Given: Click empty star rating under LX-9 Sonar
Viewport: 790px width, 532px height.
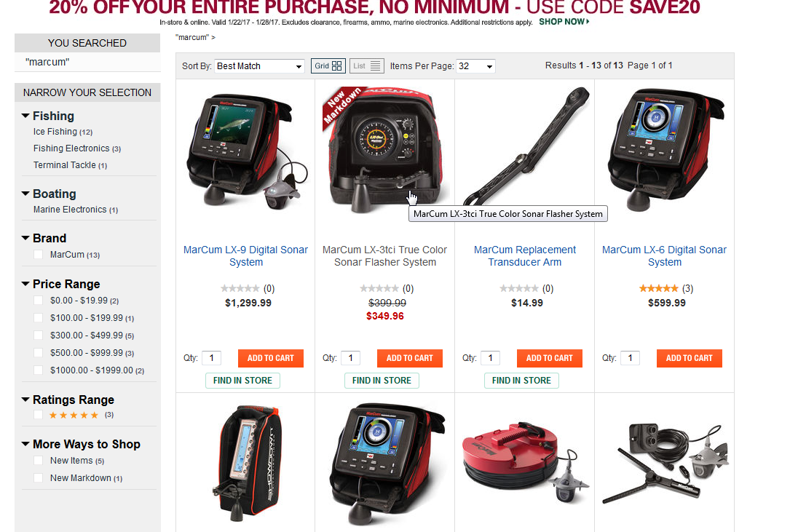Looking at the screenshot, I should [240, 289].
